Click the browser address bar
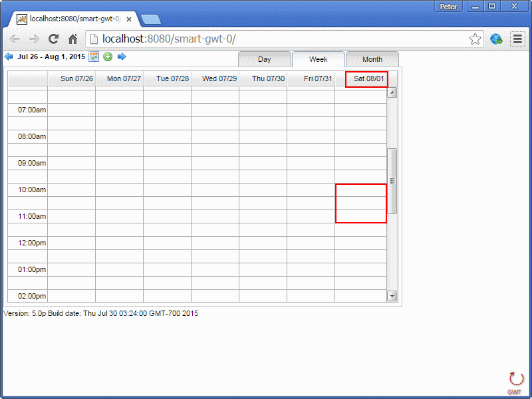Image resolution: width=532 pixels, height=399 pixels. (279, 39)
